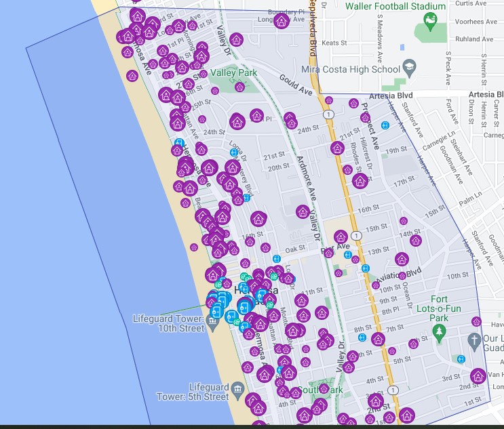The width and height of the screenshot is (504, 429).
Task: Select the 19th St street label
Action: (396, 150)
